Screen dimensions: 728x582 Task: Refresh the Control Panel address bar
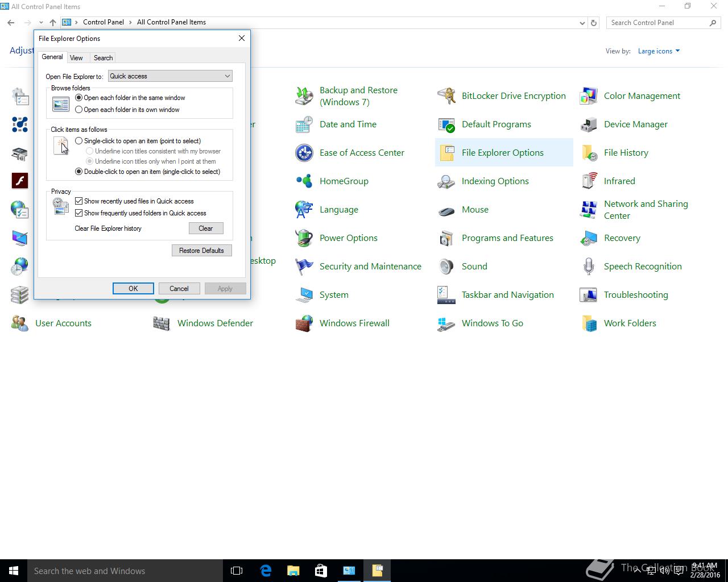tap(594, 23)
